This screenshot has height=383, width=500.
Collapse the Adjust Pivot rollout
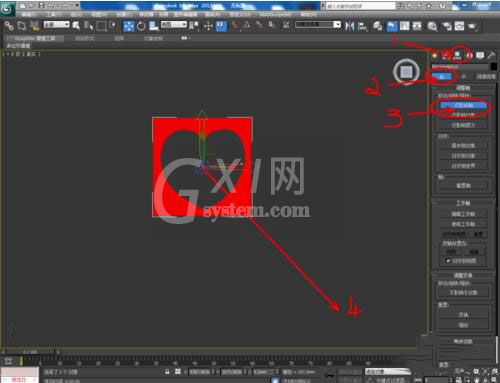click(x=463, y=88)
